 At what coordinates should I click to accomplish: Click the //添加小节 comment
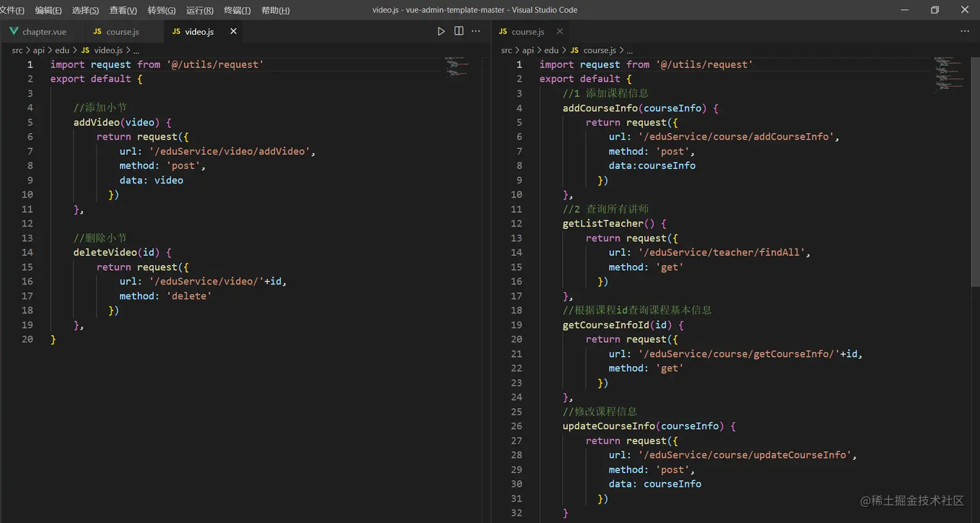[100, 108]
